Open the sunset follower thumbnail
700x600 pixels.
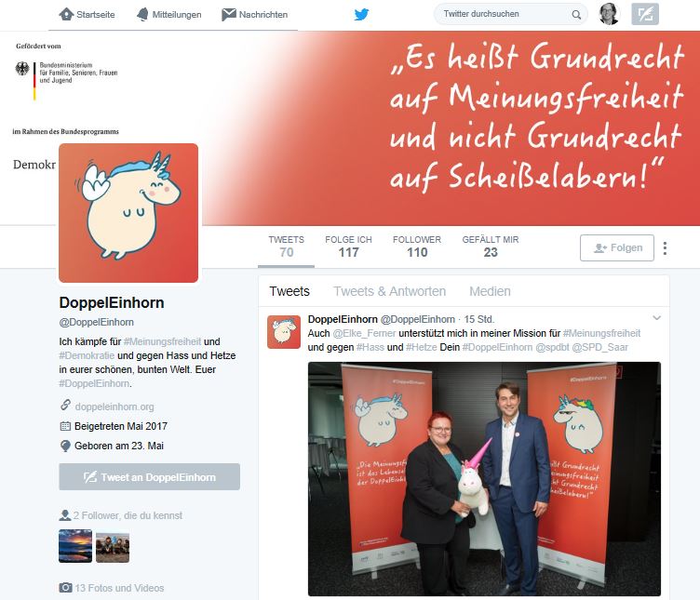tap(75, 546)
